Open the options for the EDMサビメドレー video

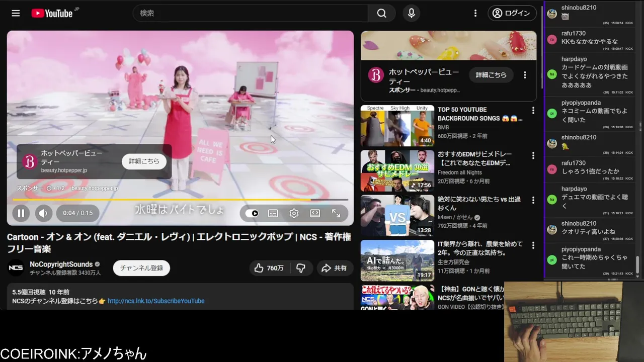tap(533, 155)
